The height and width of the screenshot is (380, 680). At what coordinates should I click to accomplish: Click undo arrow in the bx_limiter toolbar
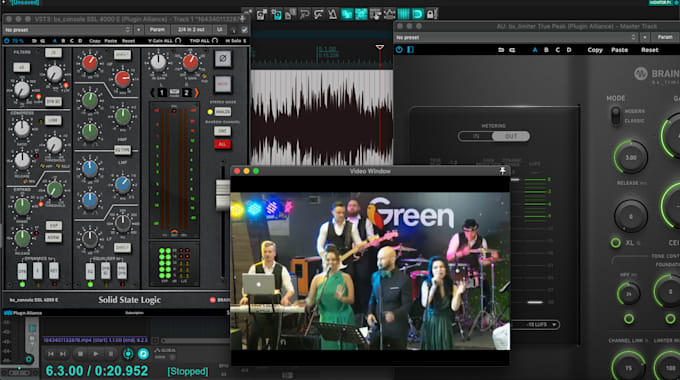[x=501, y=50]
